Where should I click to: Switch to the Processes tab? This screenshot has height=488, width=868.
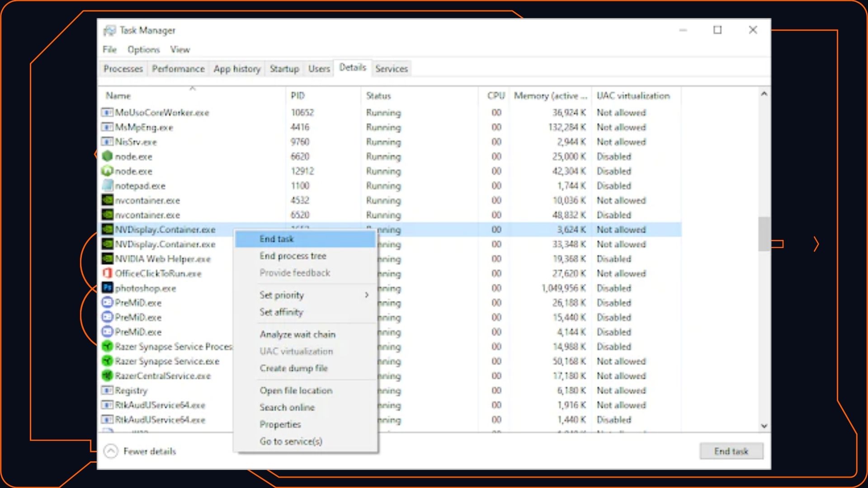tap(123, 69)
